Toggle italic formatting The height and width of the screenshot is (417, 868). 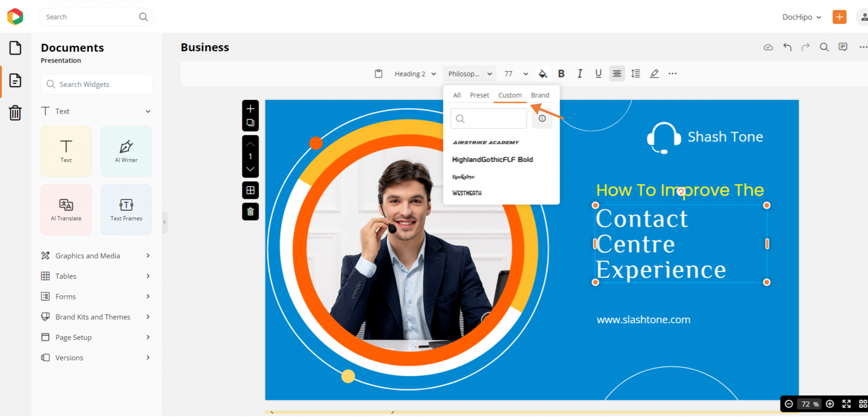[579, 73]
